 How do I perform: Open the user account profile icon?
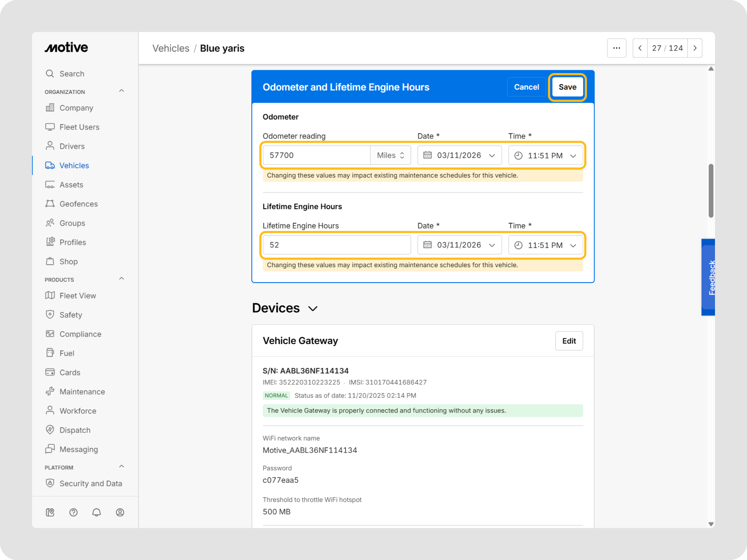(120, 513)
